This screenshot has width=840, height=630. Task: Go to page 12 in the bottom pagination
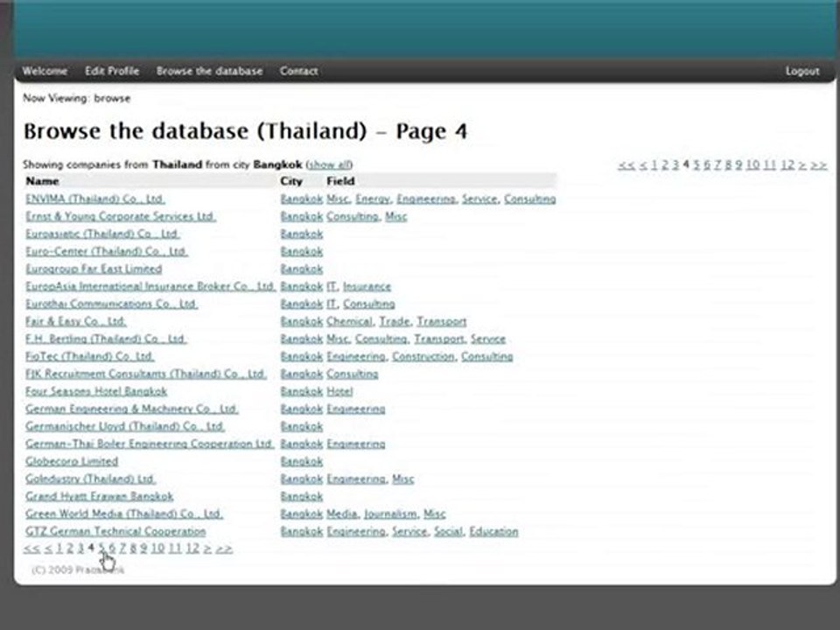pos(192,549)
